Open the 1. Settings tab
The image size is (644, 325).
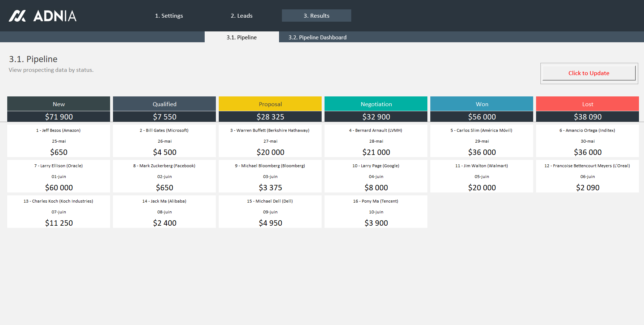pos(169,16)
